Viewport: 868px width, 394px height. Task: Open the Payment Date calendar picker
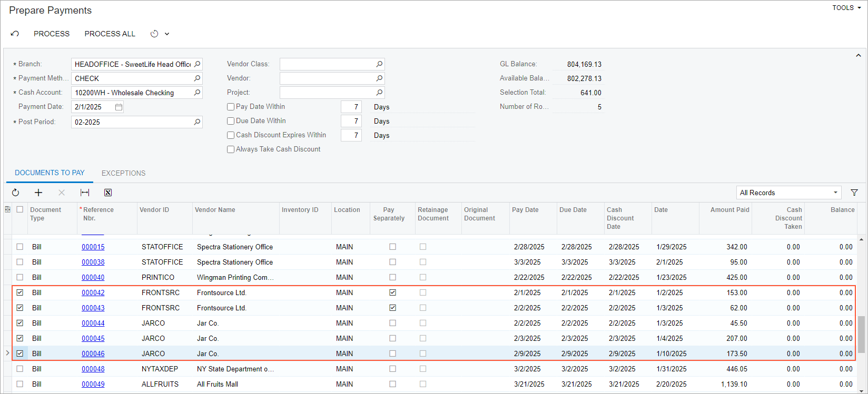[119, 107]
